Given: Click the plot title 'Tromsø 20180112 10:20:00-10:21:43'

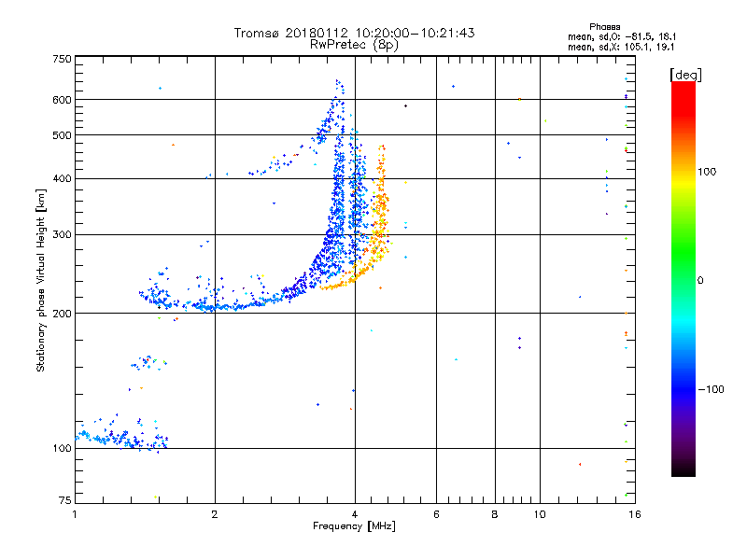Looking at the screenshot, I should click(x=354, y=33).
